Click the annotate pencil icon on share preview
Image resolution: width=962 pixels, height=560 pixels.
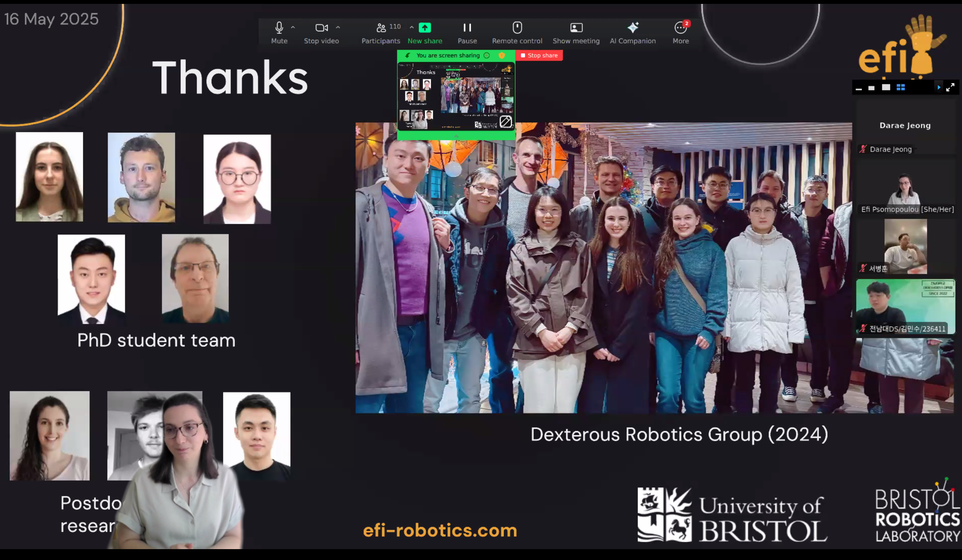506,122
